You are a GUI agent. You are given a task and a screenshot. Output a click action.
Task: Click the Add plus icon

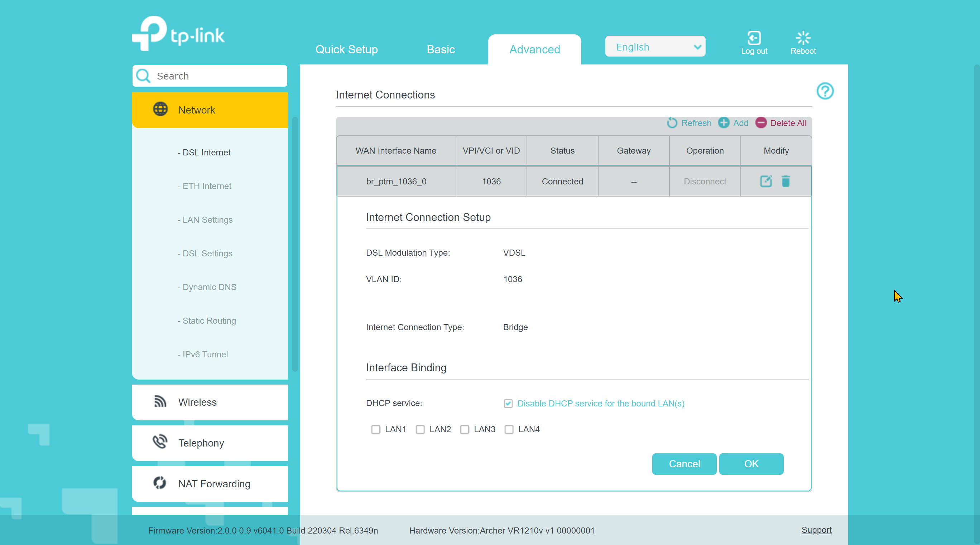[x=723, y=123]
